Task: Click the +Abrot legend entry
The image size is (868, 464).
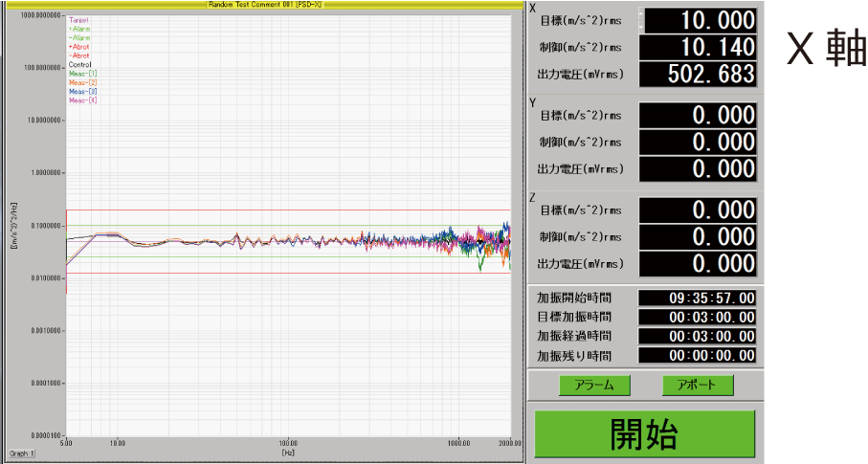Action: [x=79, y=47]
